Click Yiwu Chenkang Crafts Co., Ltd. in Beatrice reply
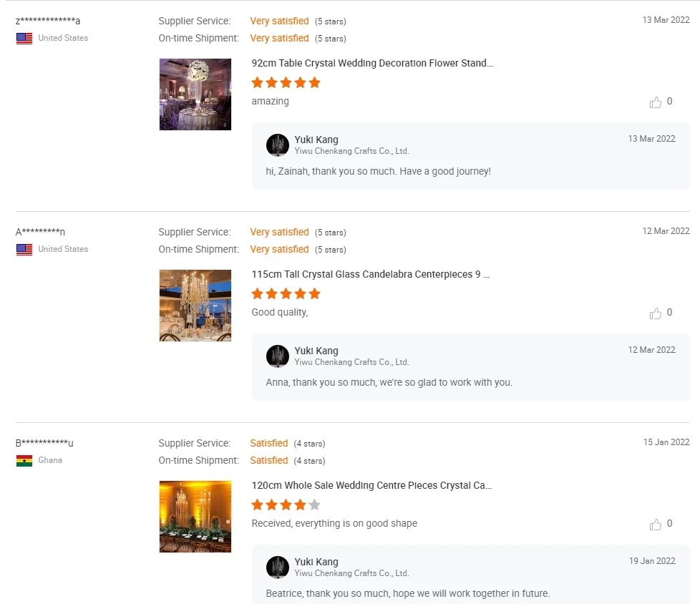 tap(351, 573)
